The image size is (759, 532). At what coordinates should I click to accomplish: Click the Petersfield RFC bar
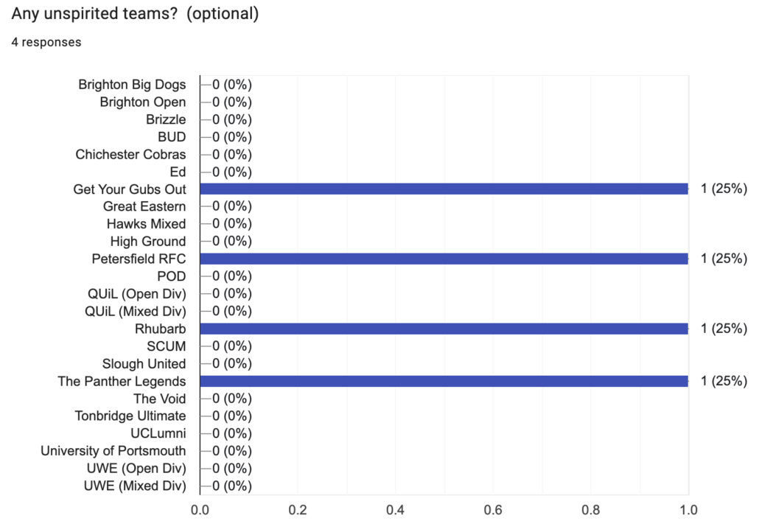444,259
